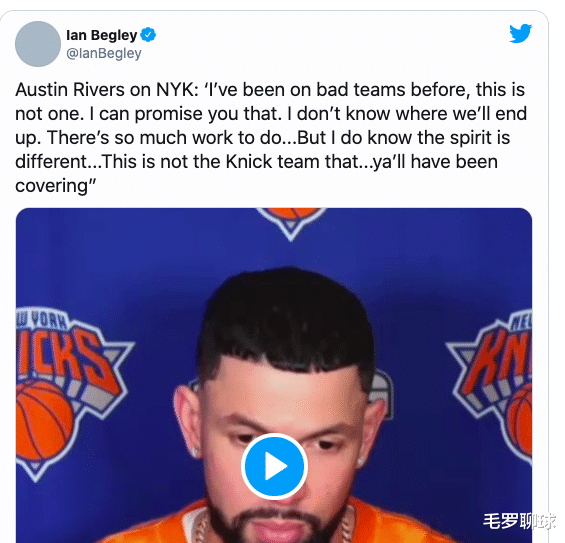Screen dimensions: 565x543
Task: Open Ian Begley's gray profile avatar
Action: pyautogui.click(x=38, y=44)
